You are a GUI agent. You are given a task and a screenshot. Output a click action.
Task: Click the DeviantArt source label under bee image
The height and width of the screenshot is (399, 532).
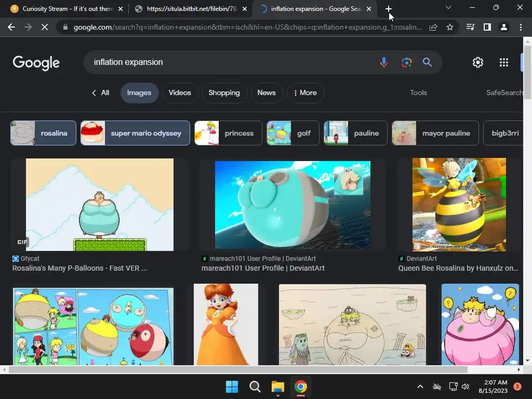(422, 259)
